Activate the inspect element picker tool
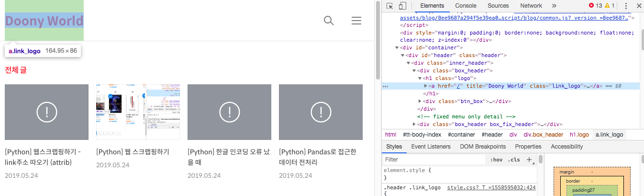The image size is (644, 196). 390,6
